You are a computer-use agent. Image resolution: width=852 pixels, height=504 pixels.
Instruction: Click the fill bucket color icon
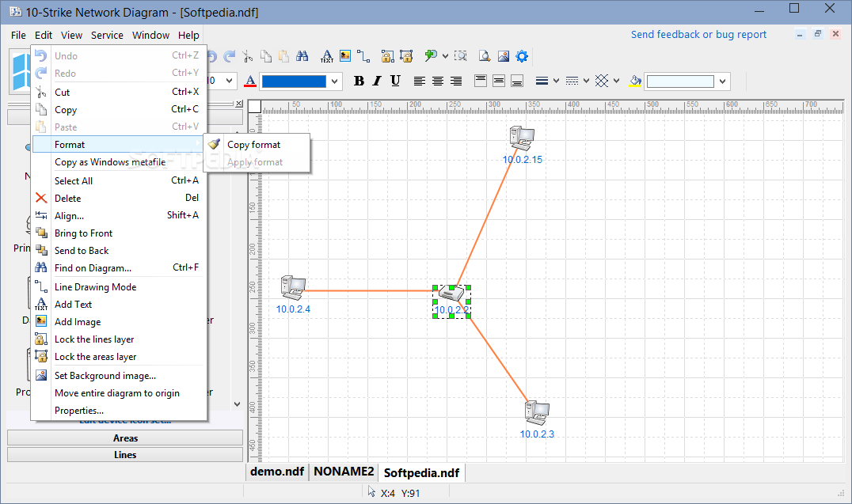coord(635,81)
